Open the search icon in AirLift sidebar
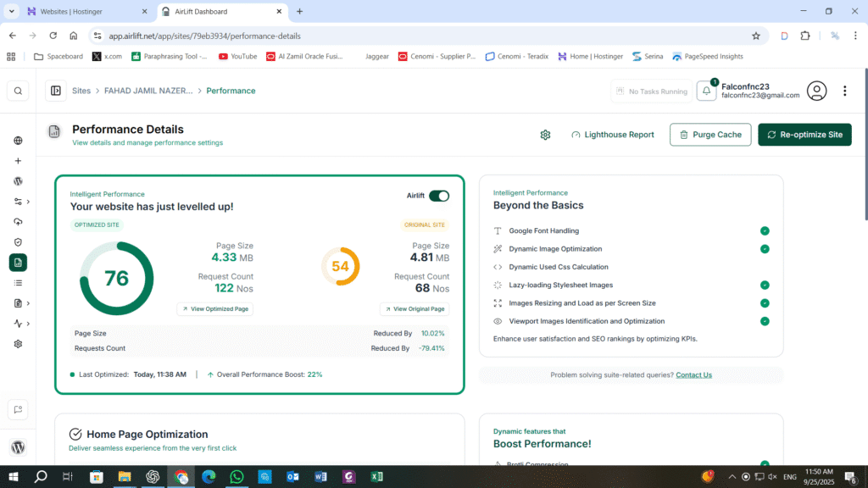The width and height of the screenshot is (868, 488). 18,91
